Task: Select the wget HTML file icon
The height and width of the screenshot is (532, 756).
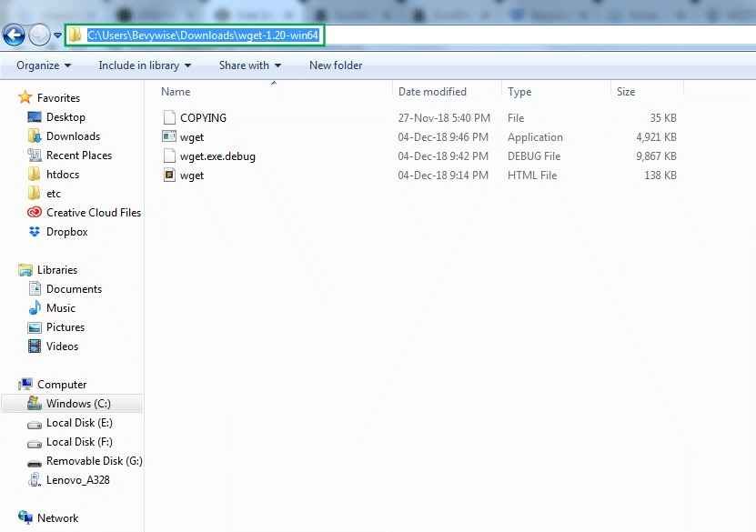Action: tap(169, 175)
